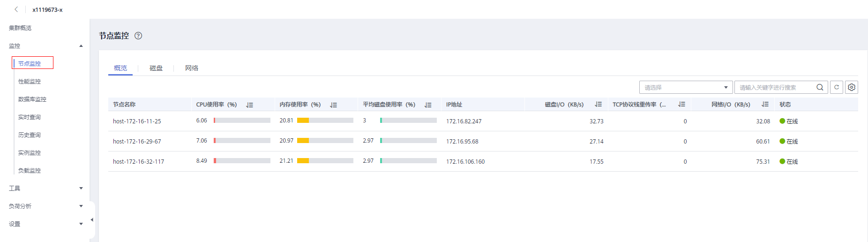Open table column settings gear
This screenshot has height=242, width=868.
pos(852,87)
